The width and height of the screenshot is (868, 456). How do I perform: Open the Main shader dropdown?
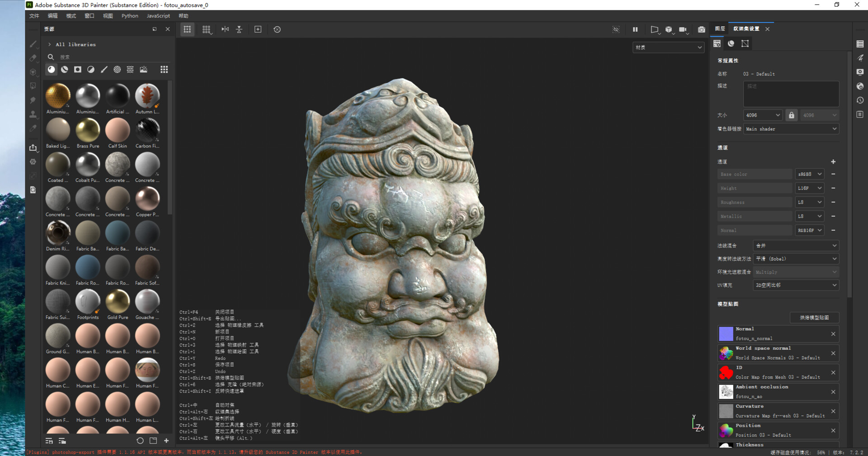pos(791,129)
